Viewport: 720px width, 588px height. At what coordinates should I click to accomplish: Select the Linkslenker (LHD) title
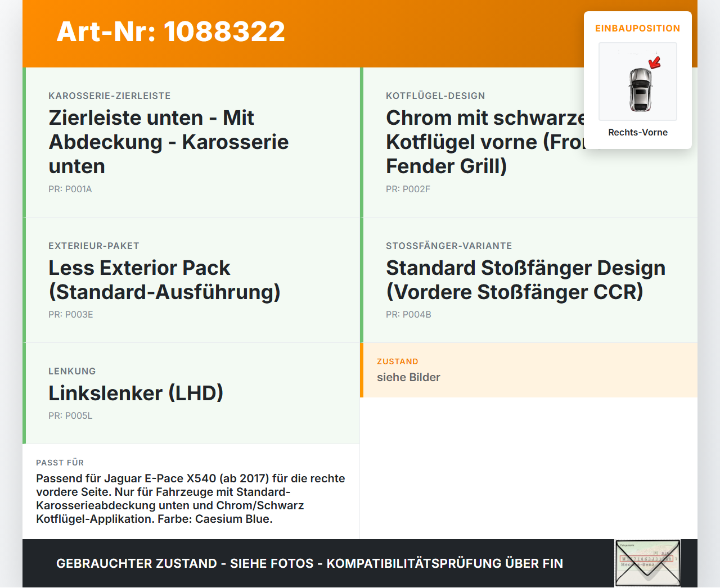coord(136,393)
